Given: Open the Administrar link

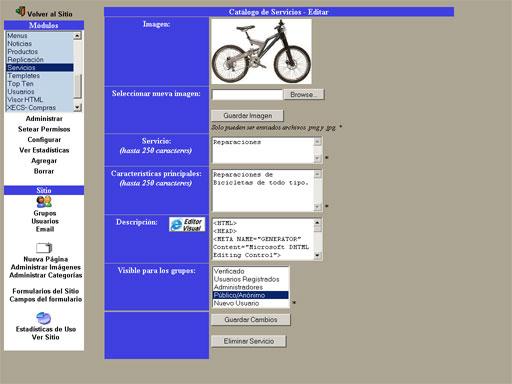Looking at the screenshot, I should coord(44,119).
